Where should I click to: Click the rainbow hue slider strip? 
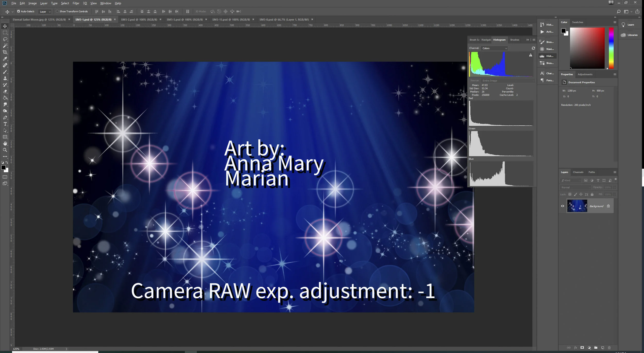611,48
